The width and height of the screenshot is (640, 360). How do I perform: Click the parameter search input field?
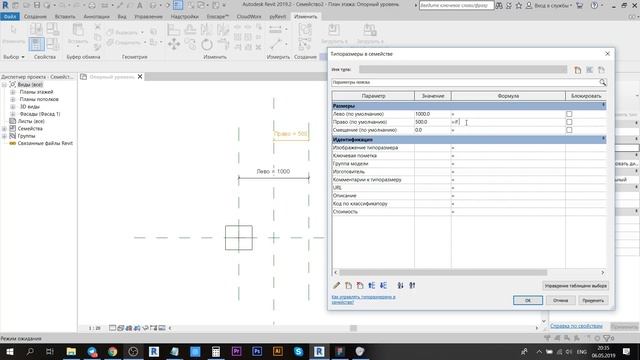pyautogui.click(x=464, y=82)
